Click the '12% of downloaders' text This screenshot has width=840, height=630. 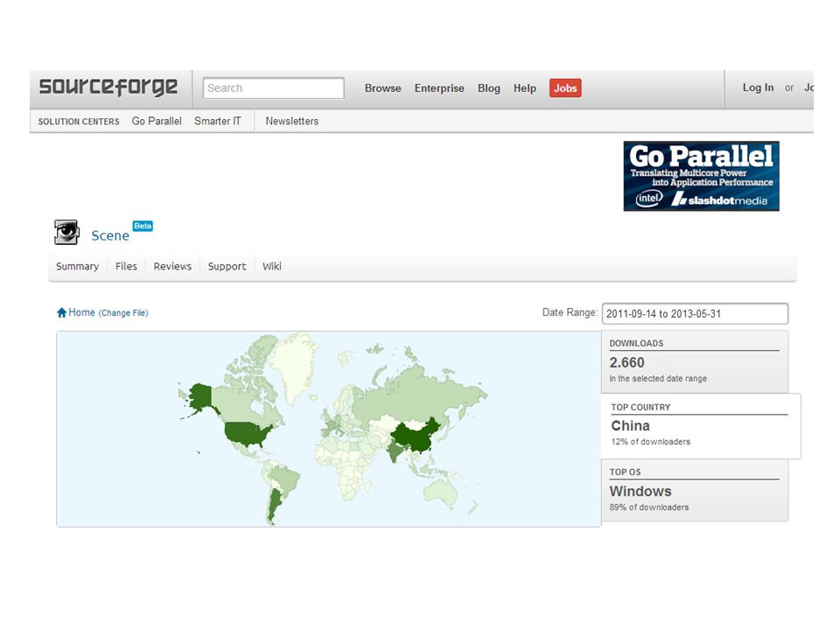[650, 441]
